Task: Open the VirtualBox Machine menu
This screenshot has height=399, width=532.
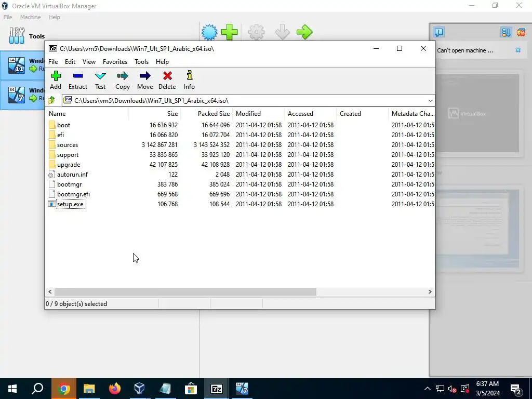Action: tap(30, 17)
